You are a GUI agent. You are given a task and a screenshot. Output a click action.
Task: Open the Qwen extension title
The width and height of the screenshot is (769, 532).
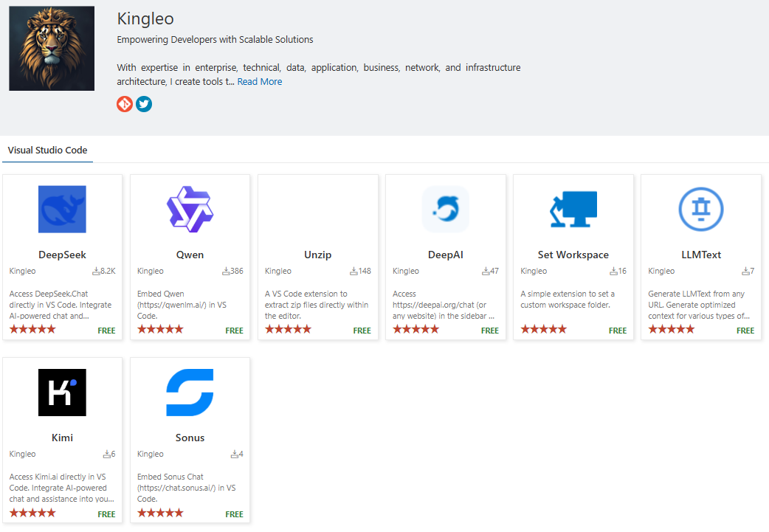coord(190,255)
